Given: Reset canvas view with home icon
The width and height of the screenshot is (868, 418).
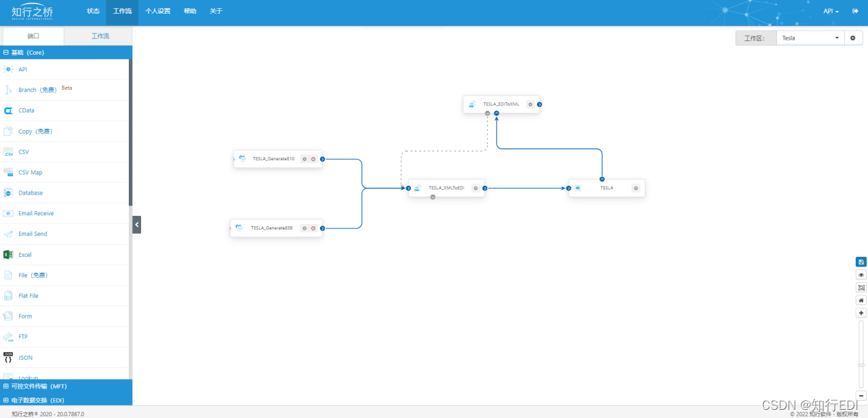Looking at the screenshot, I should pos(861,300).
